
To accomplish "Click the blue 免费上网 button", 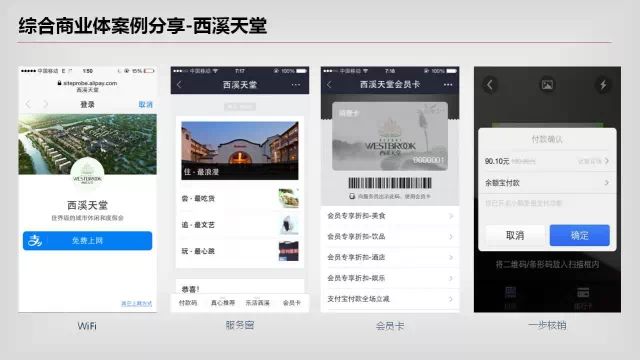I will coord(87,241).
